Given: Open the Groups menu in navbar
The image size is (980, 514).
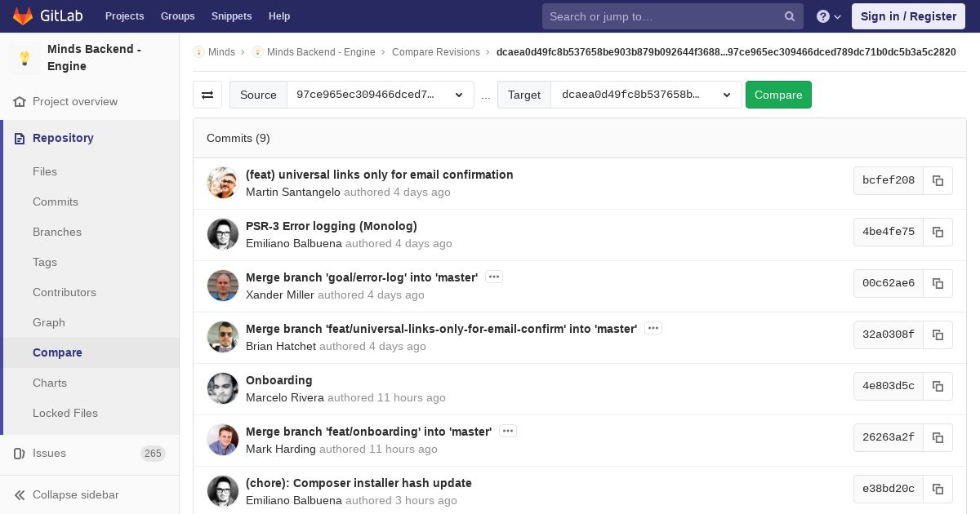Looking at the screenshot, I should (x=177, y=16).
